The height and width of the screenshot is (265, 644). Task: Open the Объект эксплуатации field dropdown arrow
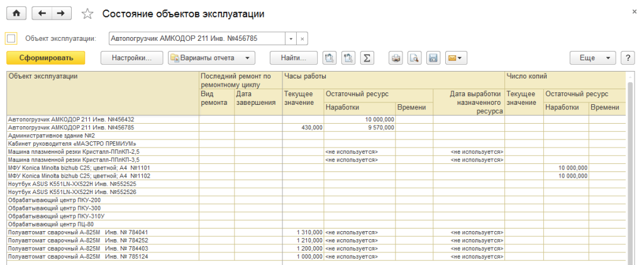(x=291, y=38)
